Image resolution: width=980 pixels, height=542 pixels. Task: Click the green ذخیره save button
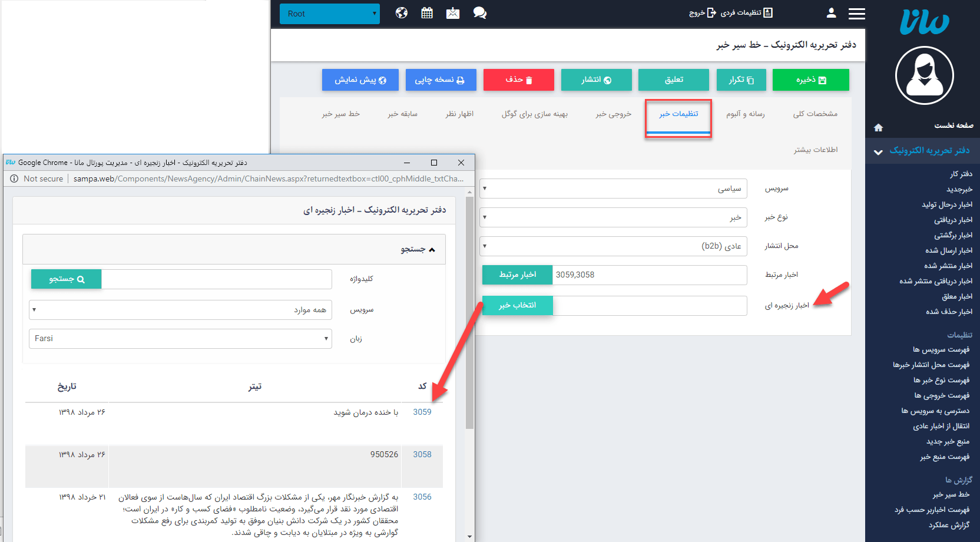[810, 80]
